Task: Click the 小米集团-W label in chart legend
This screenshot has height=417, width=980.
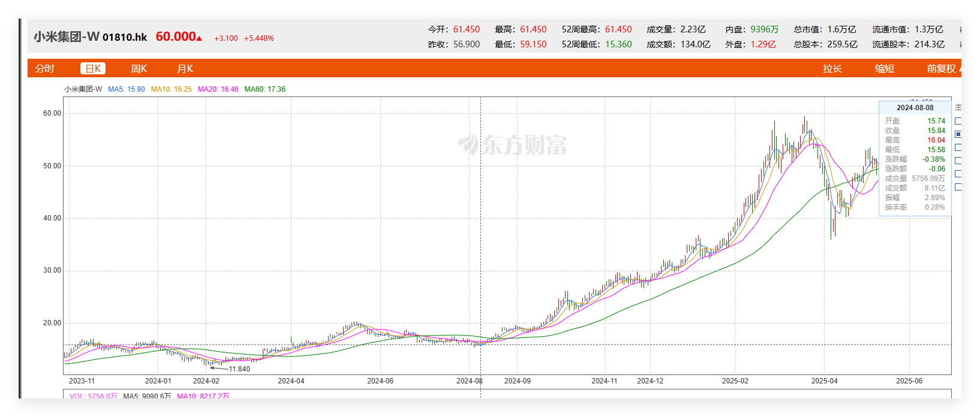Action: click(83, 89)
